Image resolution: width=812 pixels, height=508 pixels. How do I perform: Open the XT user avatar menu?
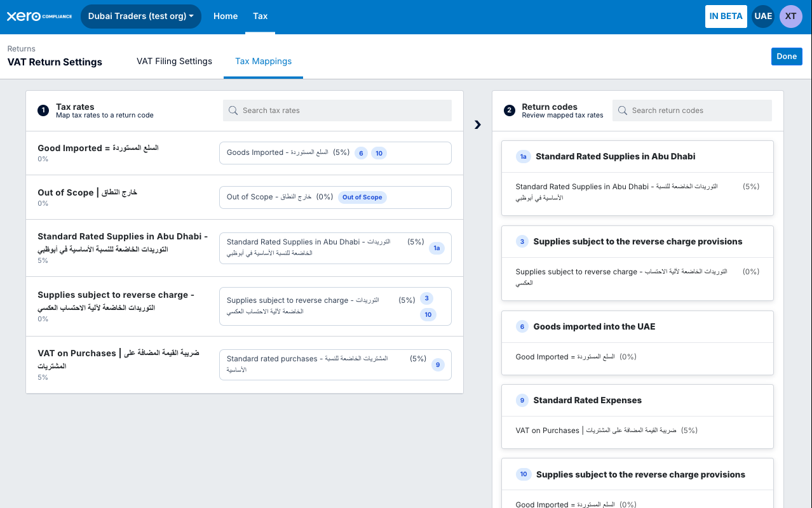point(791,17)
